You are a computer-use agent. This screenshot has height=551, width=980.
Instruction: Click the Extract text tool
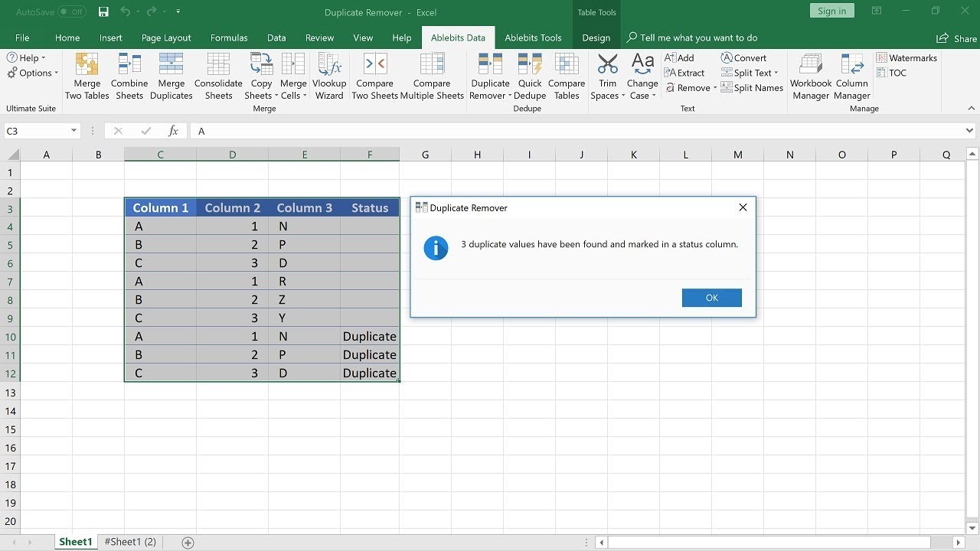(x=684, y=73)
